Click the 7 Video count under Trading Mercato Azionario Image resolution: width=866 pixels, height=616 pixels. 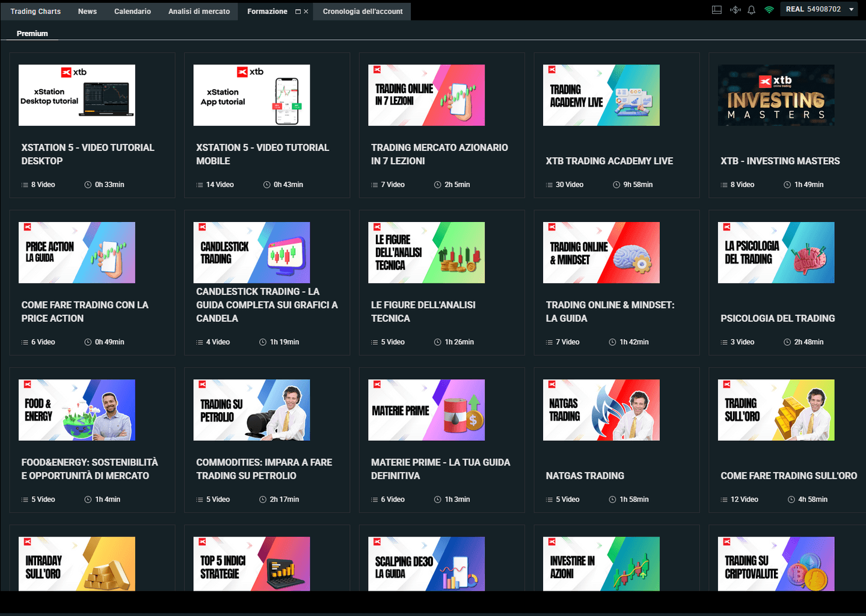coord(393,185)
